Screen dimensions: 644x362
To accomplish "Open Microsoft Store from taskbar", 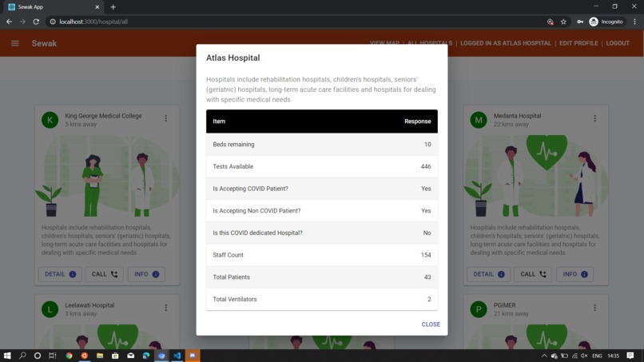I will [x=115, y=356].
